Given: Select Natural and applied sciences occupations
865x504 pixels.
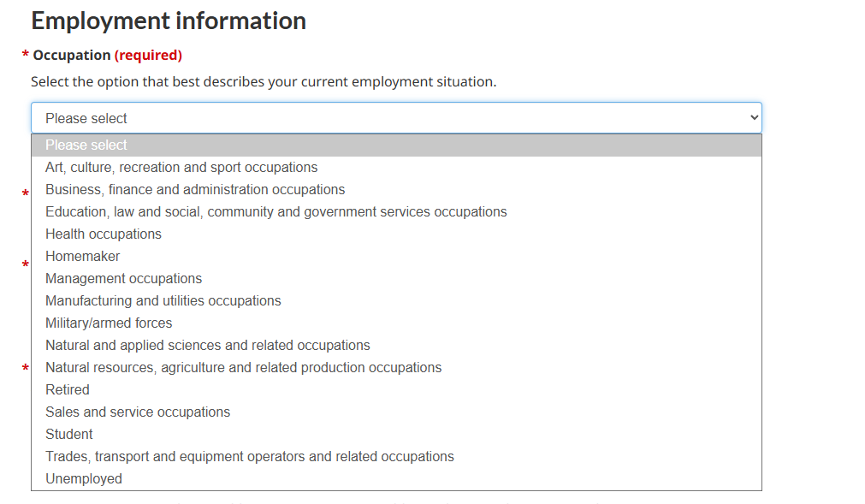Looking at the screenshot, I should [x=396, y=345].
